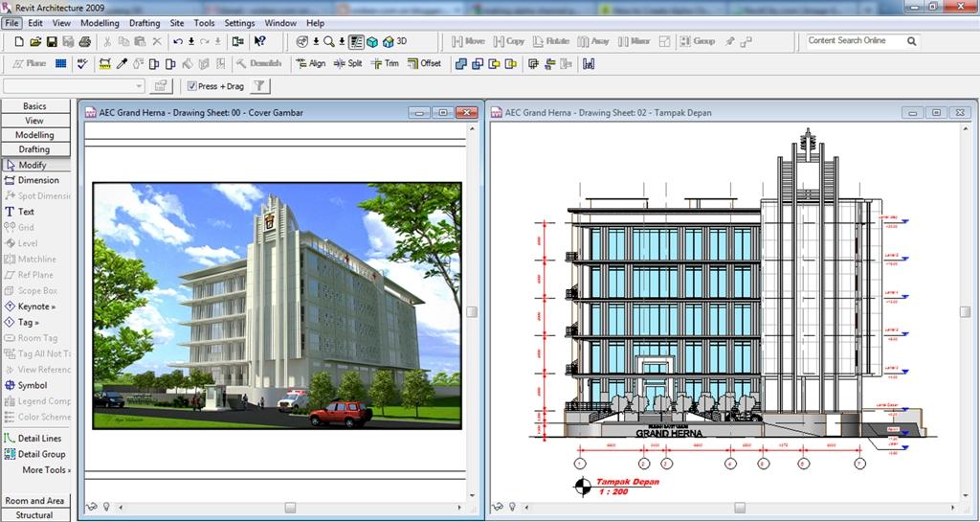Select the Offset tool
This screenshot has height=522, width=980.
[424, 63]
